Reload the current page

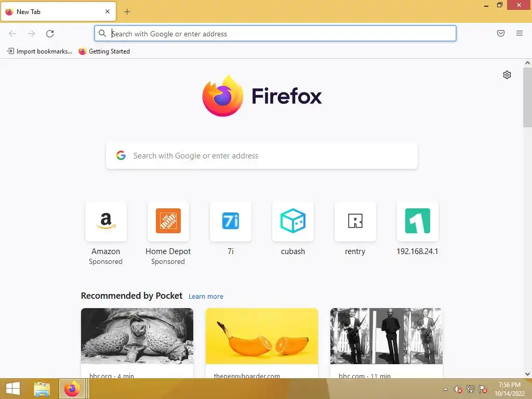[x=50, y=34]
